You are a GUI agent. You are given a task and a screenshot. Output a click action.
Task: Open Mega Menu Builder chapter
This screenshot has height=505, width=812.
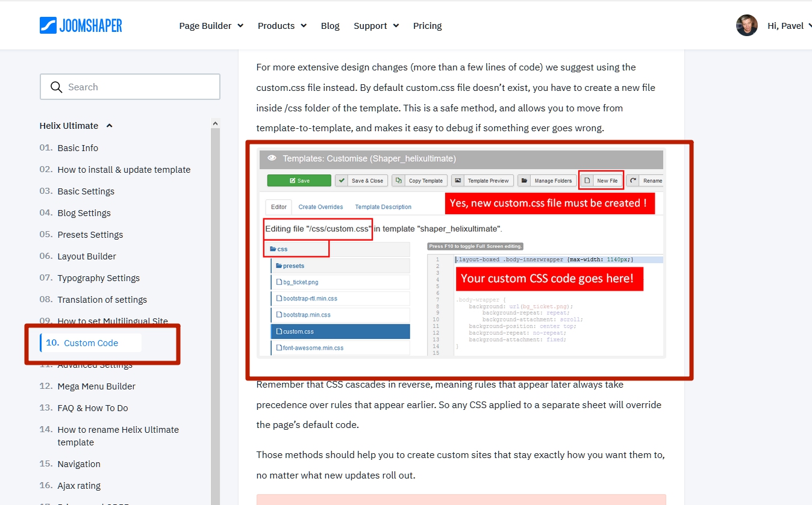point(96,386)
